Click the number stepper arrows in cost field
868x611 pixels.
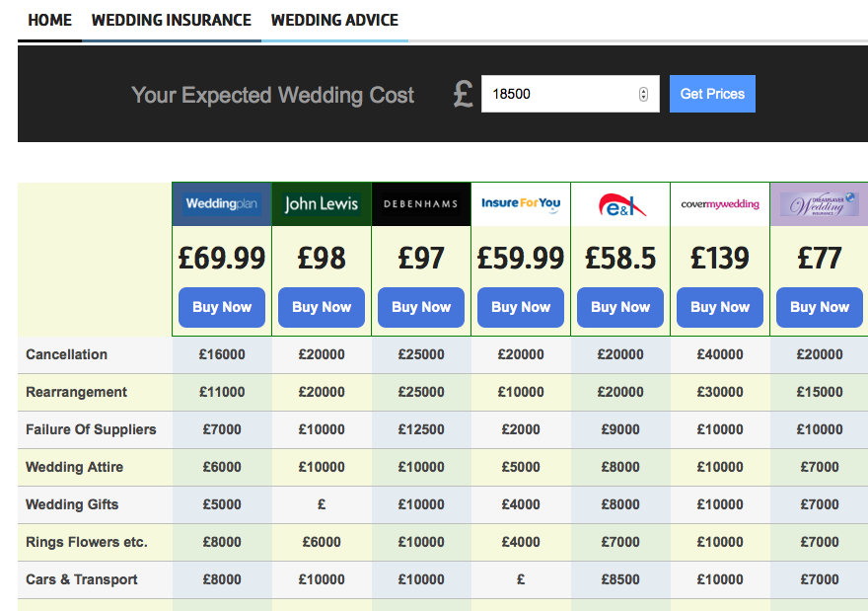(643, 94)
